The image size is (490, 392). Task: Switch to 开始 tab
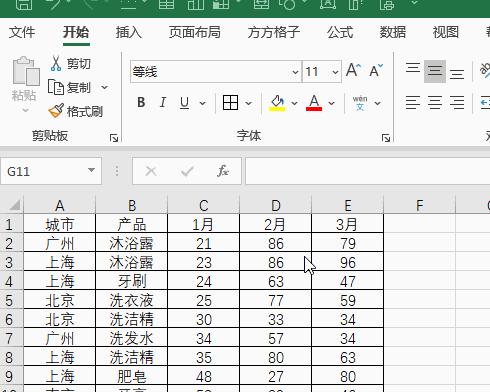(76, 32)
